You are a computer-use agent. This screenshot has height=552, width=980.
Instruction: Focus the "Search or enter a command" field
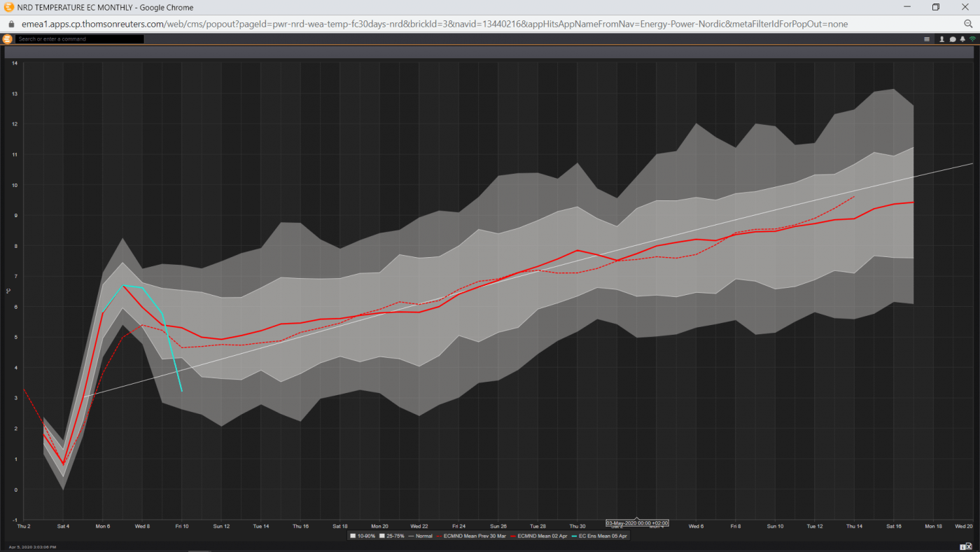[x=80, y=39]
